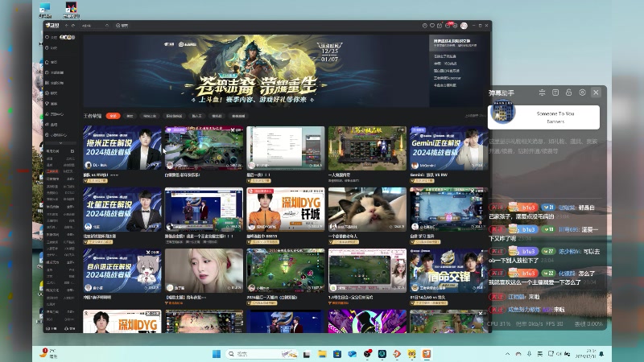Click the FPS 30 status text
Screen dimensions: 644x362
555,324
